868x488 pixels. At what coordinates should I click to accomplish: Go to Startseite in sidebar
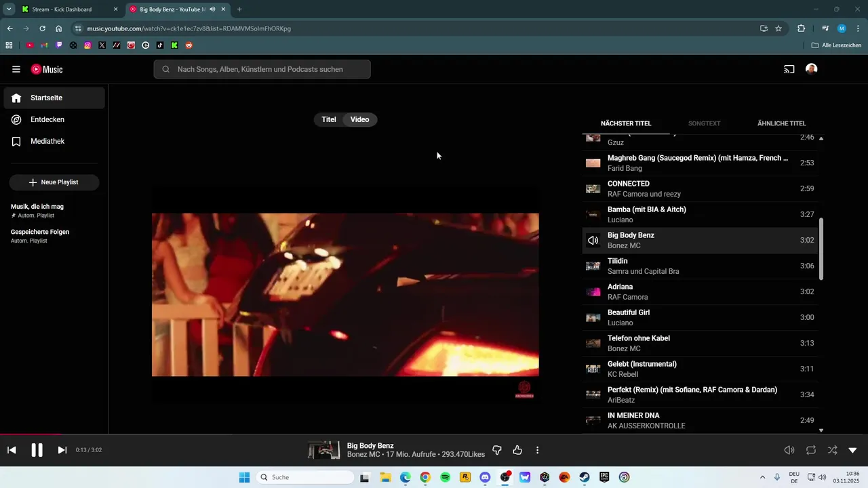pyautogui.click(x=54, y=98)
